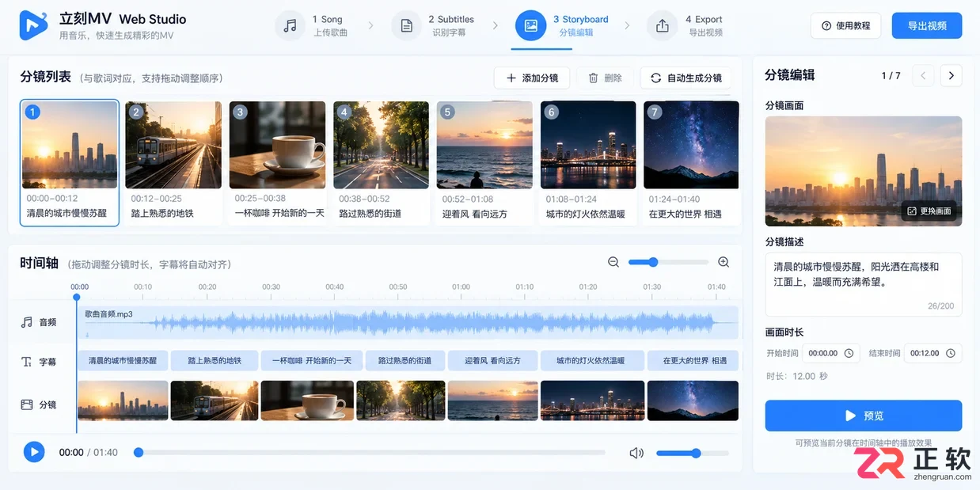Click the playback progress bar
Image resolution: width=980 pixels, height=490 pixels.
[x=370, y=453]
